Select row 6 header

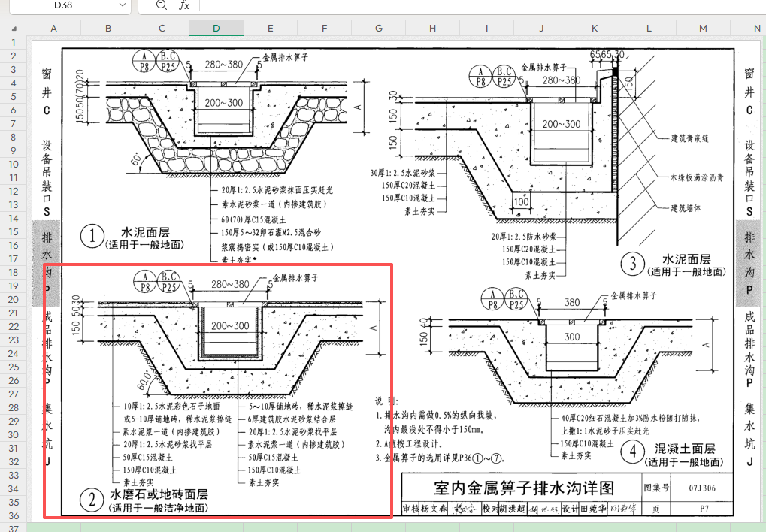(x=14, y=110)
